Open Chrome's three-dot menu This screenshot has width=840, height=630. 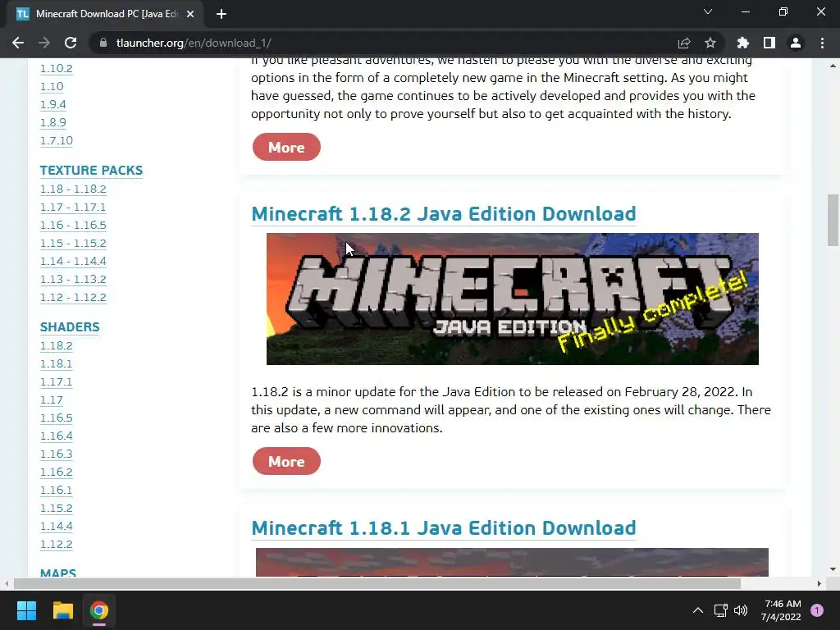tap(822, 43)
